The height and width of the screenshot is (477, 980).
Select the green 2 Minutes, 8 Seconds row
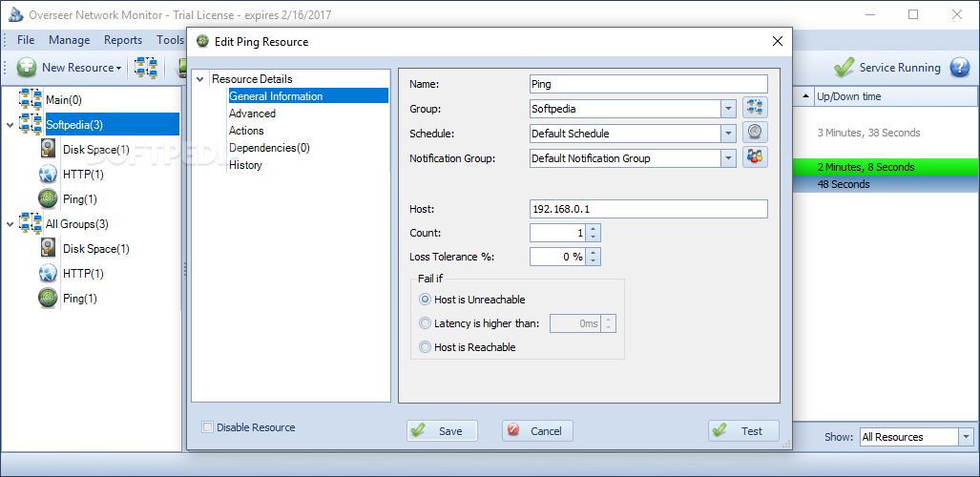point(886,167)
